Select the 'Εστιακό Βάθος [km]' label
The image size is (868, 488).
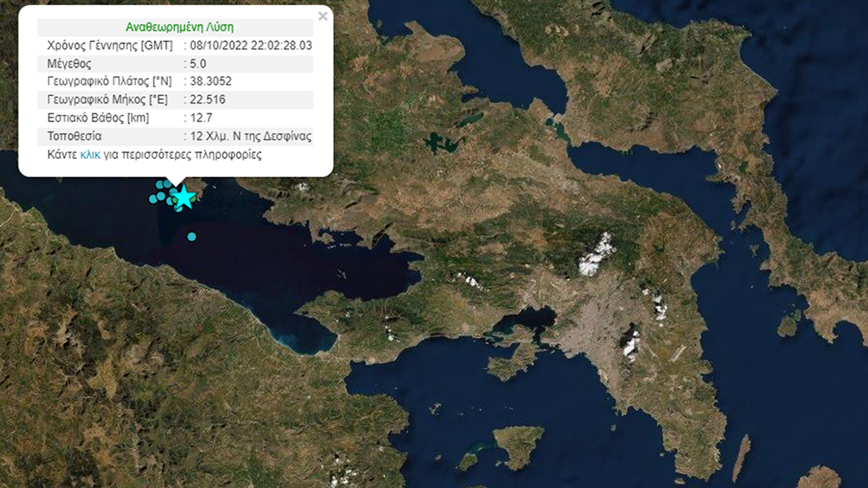click(x=98, y=118)
